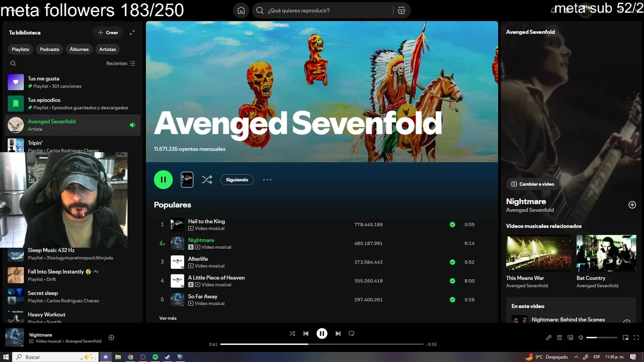Enter full screen with bottom-right icon
Viewport: 644px width, 362px height.
click(636, 338)
